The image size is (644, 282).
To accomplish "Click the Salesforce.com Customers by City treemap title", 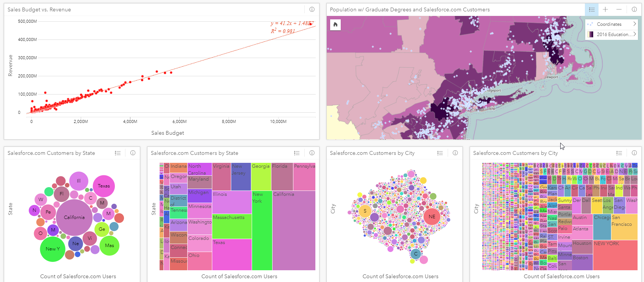I will [x=516, y=153].
